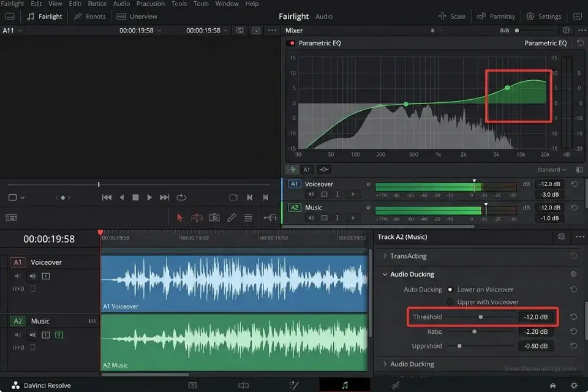Mute the A2 Music timeline track
This screenshot has height=392, width=588.
pyautogui.click(x=18, y=335)
